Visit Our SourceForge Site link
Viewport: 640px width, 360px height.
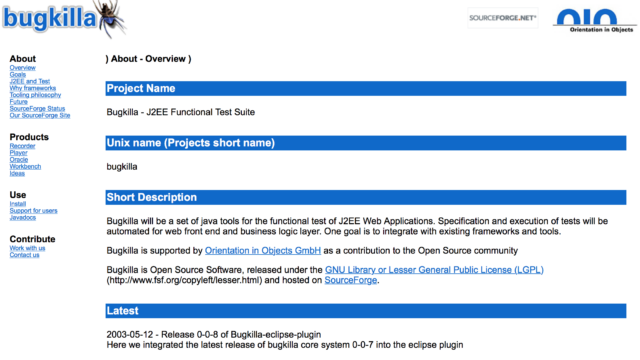click(x=40, y=116)
